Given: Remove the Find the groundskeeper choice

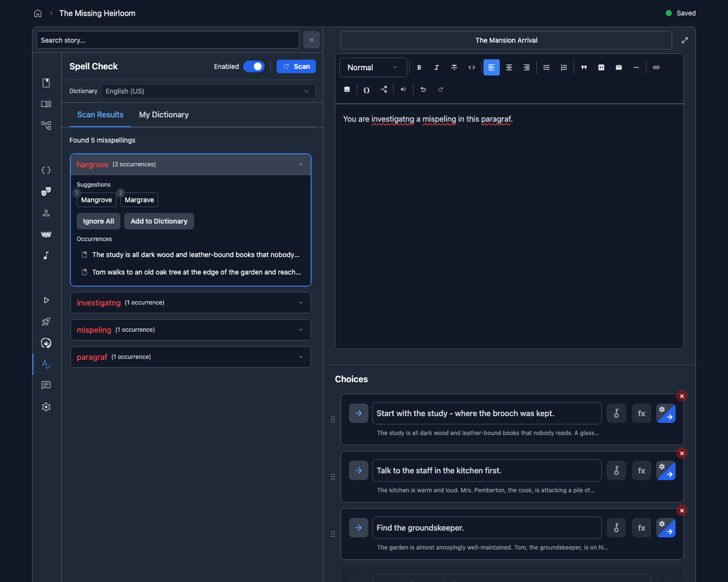Looking at the screenshot, I should [x=682, y=510].
